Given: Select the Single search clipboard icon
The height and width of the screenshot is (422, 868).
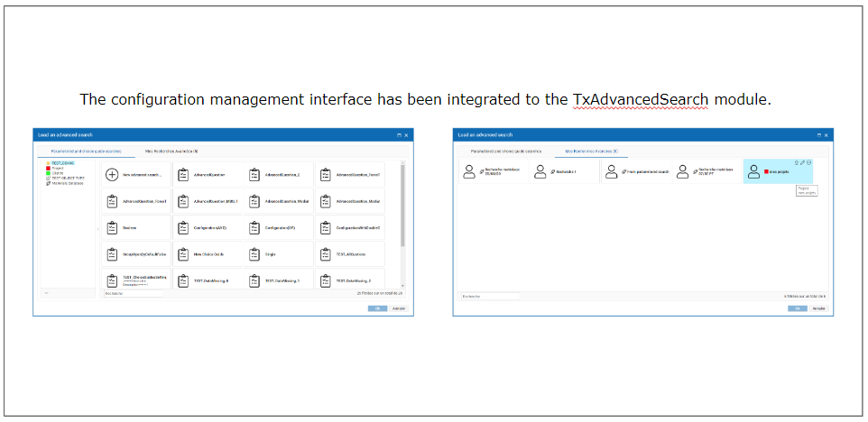Looking at the screenshot, I should (x=254, y=254).
